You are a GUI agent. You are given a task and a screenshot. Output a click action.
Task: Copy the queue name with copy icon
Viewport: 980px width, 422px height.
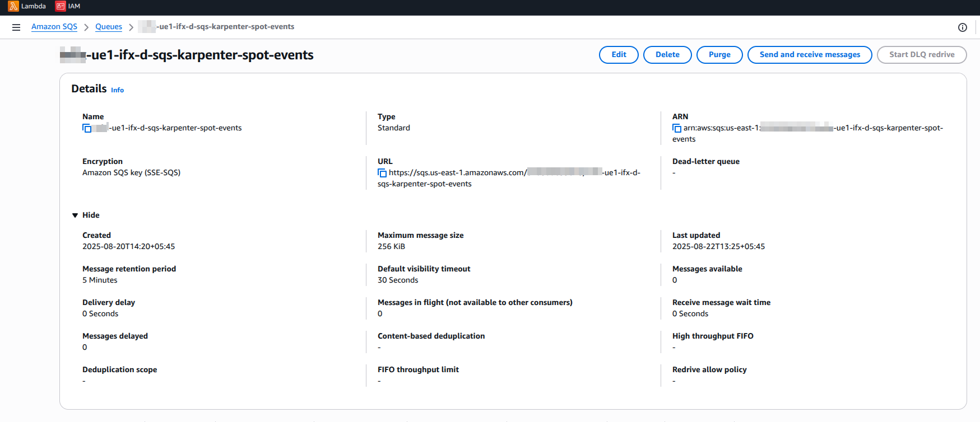(x=87, y=128)
